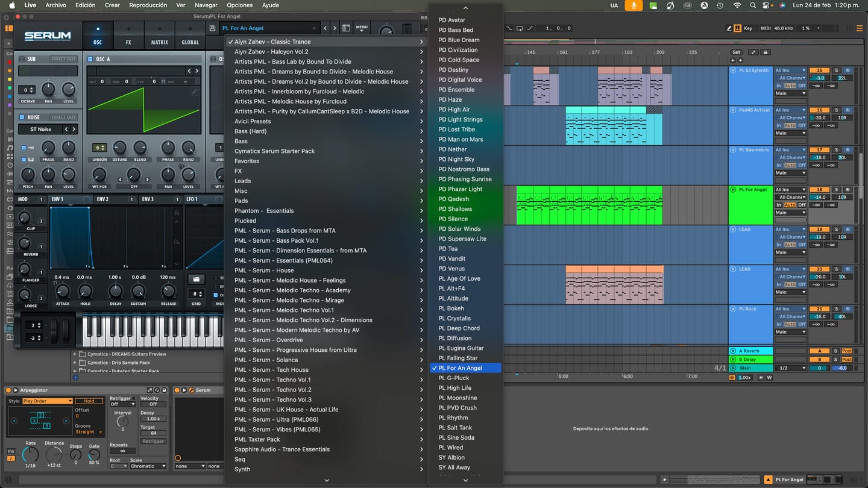The height and width of the screenshot is (488, 868).
Task: Click the SUB DIRECT OUT button
Action: click(63, 59)
